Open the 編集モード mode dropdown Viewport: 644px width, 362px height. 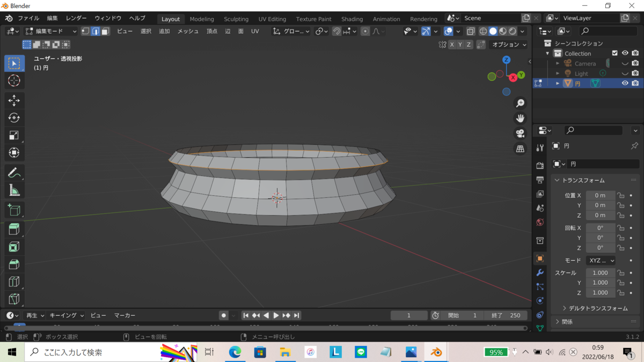[x=51, y=31]
